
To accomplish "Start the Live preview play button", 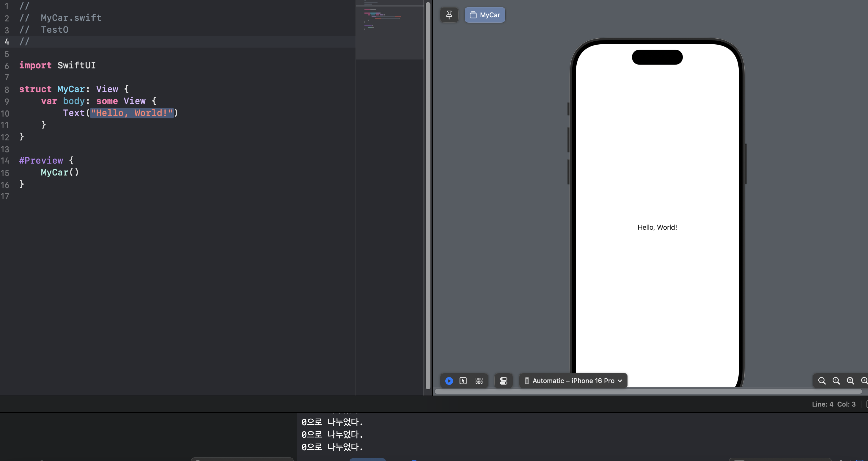I will tap(449, 381).
